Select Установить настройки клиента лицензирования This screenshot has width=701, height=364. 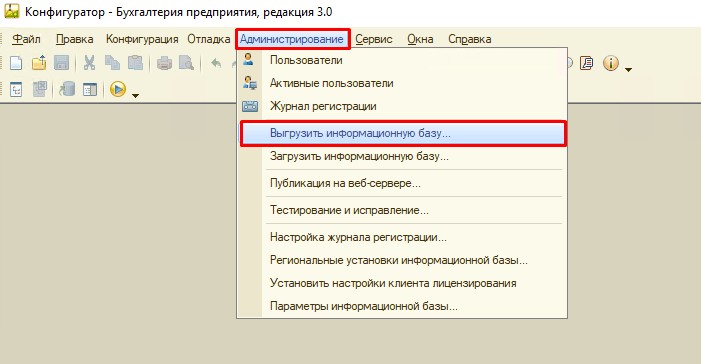402,284
